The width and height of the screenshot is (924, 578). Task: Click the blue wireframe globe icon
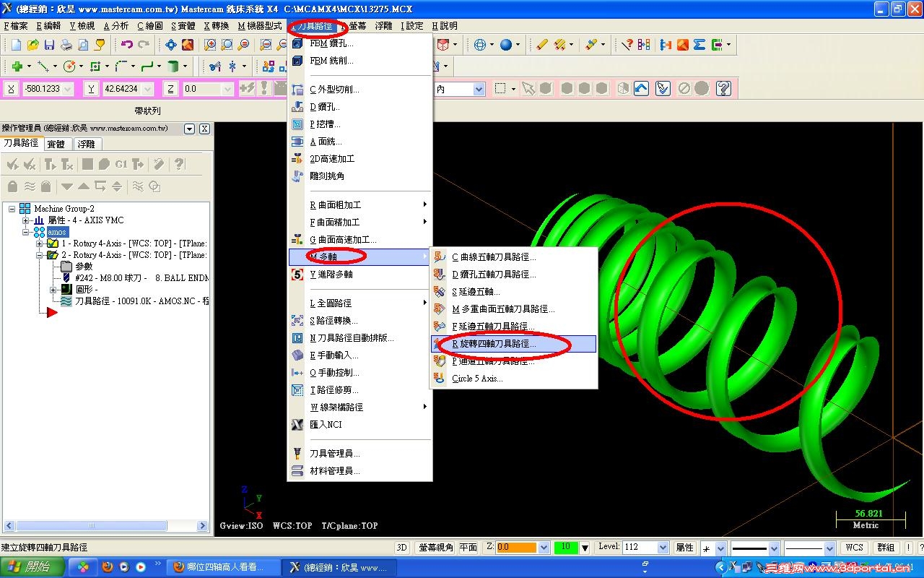coord(480,45)
